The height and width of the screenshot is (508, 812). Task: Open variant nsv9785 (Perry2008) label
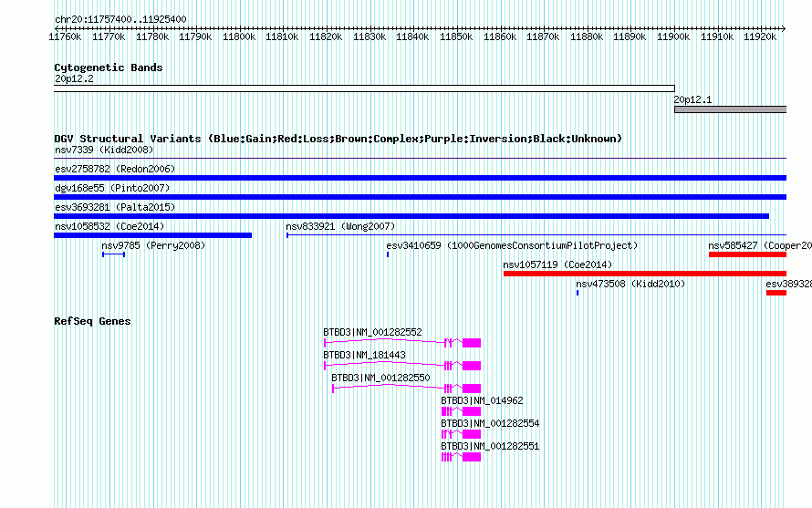(x=153, y=245)
